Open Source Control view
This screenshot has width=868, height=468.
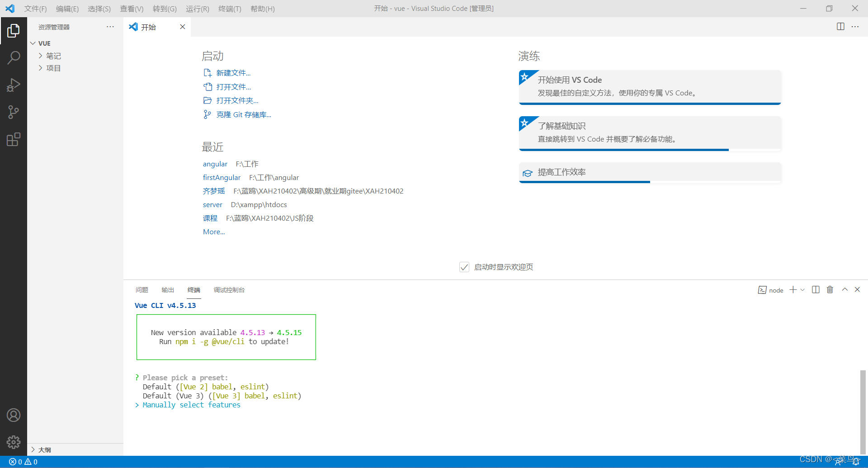(x=14, y=112)
